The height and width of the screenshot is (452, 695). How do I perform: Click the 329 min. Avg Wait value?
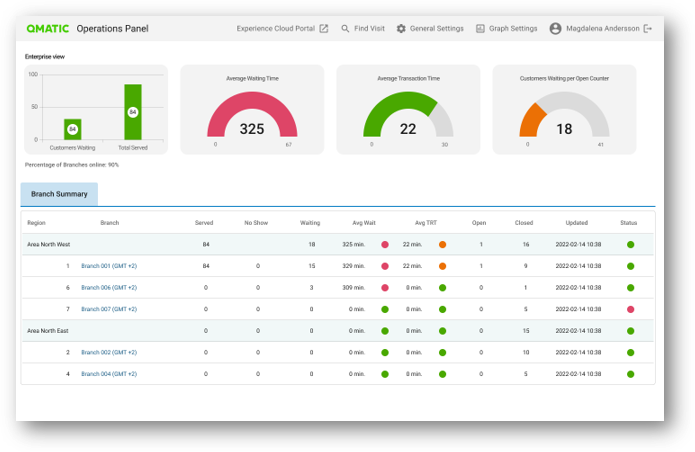coord(353,266)
